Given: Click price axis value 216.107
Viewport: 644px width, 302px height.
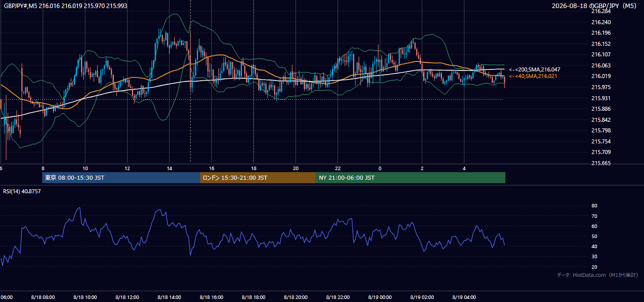Looking at the screenshot, I should (x=601, y=54).
